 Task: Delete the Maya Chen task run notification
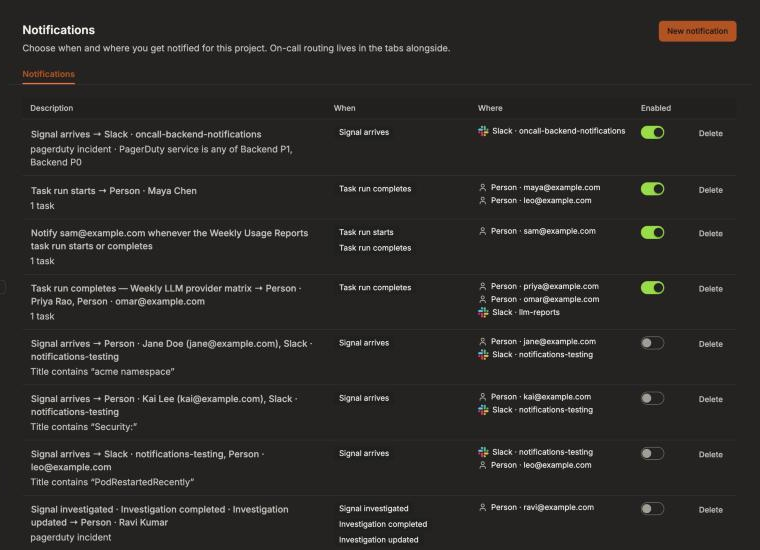pyautogui.click(x=711, y=190)
